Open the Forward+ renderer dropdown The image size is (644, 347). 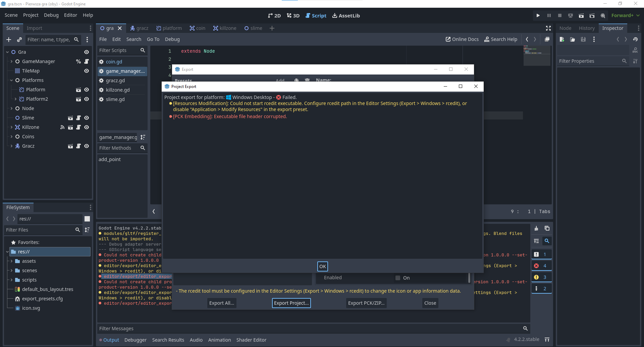click(x=624, y=15)
